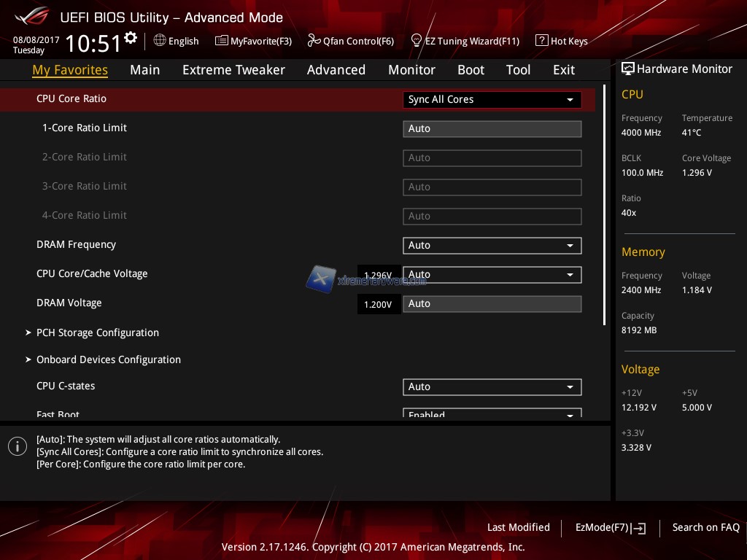Click the 1-Core Ratio Limit input field

tap(492, 129)
